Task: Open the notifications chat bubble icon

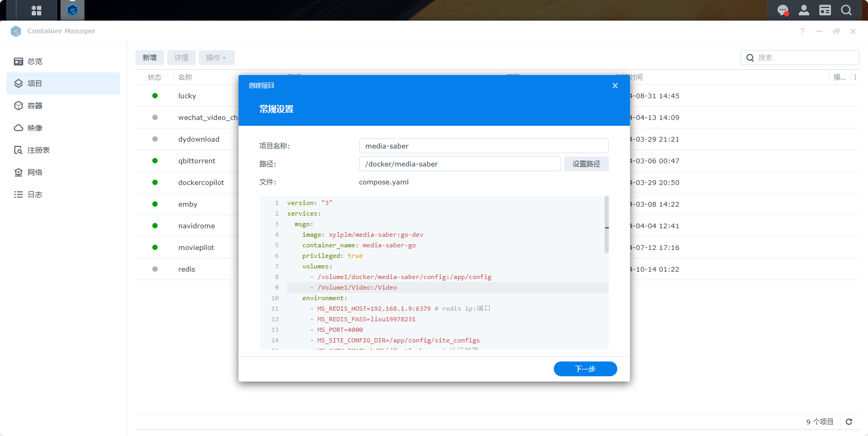Action: point(783,10)
